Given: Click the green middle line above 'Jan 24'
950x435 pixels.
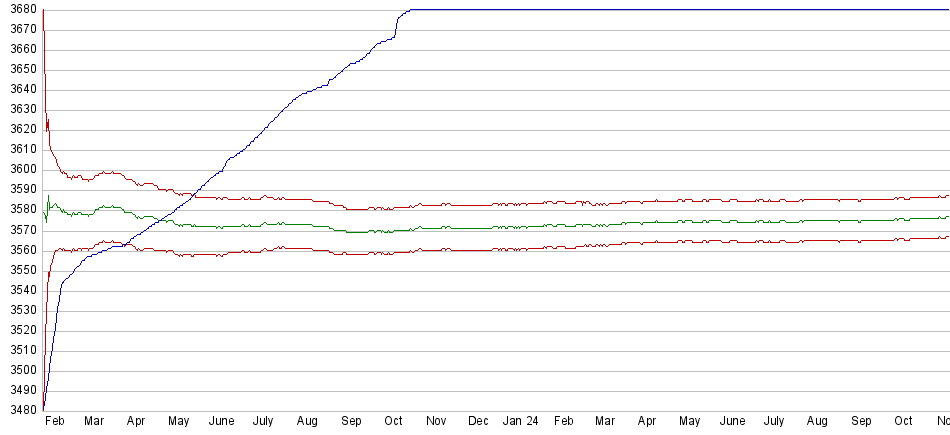Looking at the screenshot, I should click(520, 227).
